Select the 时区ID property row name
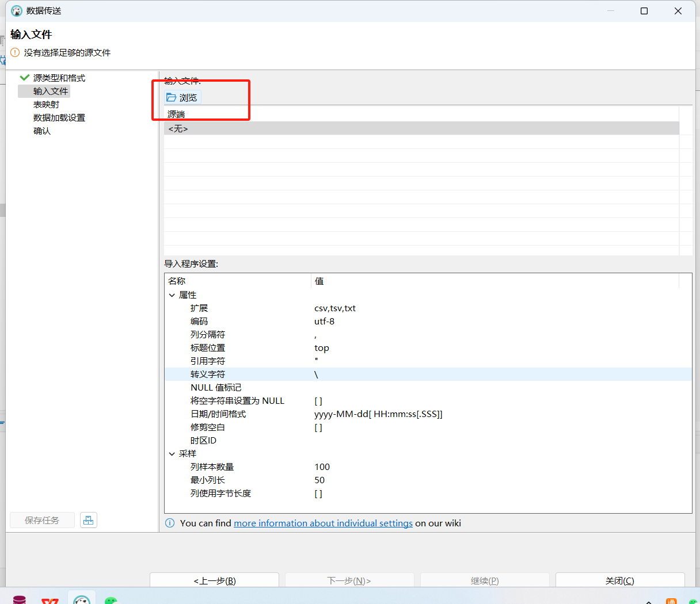 tap(203, 441)
